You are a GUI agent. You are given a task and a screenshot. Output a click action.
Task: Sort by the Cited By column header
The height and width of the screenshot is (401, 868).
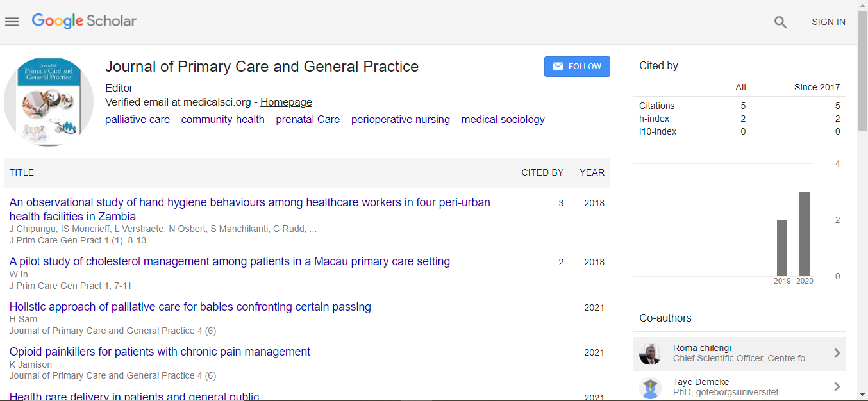click(542, 172)
